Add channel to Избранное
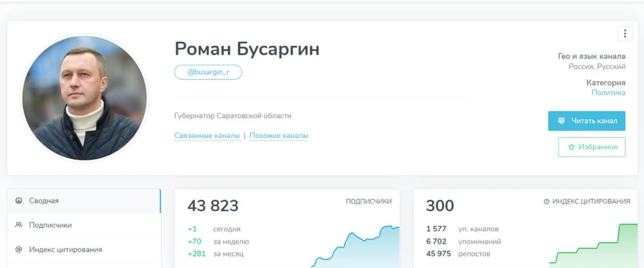This screenshot has width=644, height=268. click(x=592, y=147)
